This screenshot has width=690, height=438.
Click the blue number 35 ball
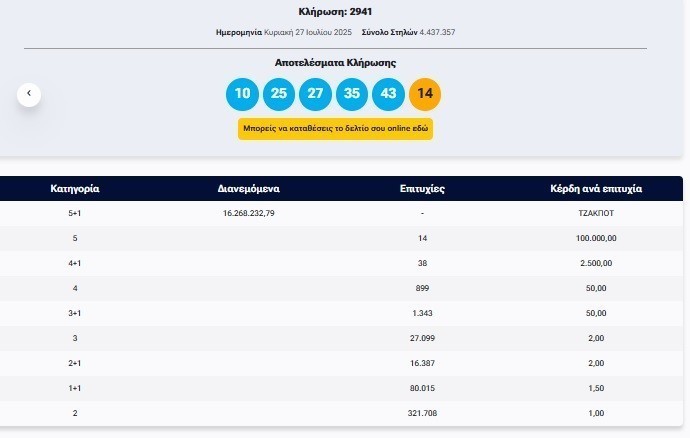tap(352, 94)
